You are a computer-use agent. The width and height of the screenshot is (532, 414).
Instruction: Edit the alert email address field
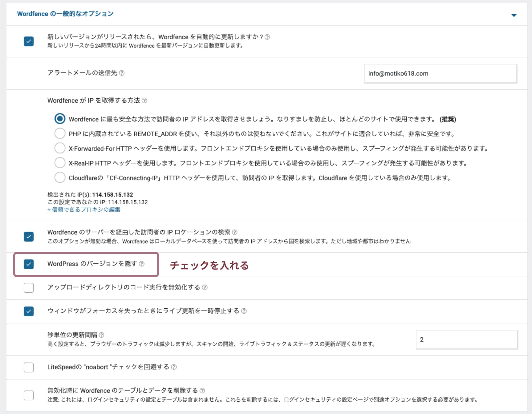[441, 73]
